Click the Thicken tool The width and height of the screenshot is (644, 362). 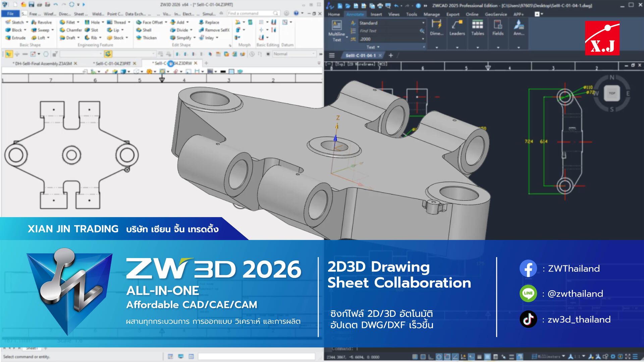(x=148, y=38)
